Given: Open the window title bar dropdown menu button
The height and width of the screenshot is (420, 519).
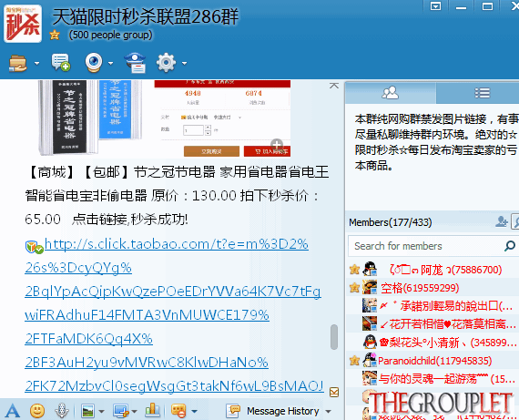Looking at the screenshot, I should pyautogui.click(x=435, y=6).
